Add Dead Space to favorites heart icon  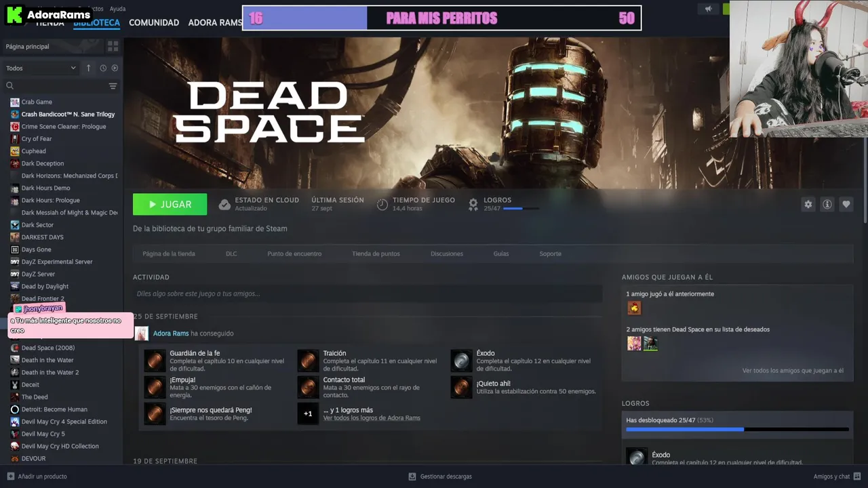[846, 204]
